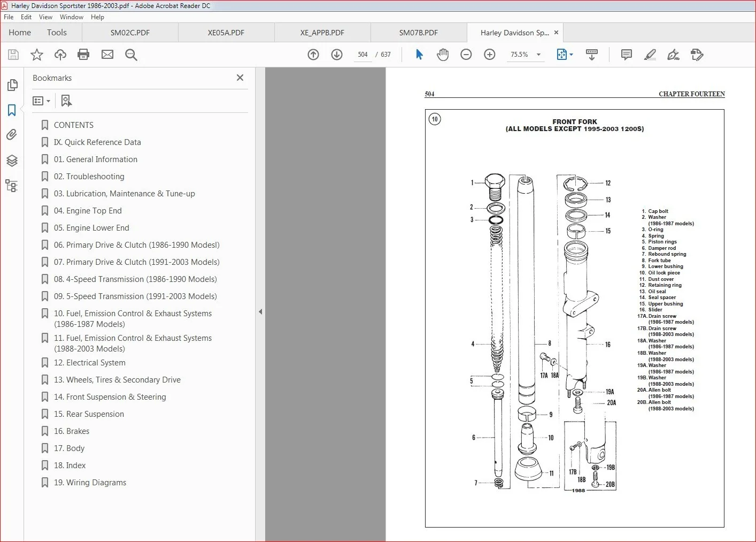This screenshot has height=542, width=756.
Task: Open 07. Primary Drive & Clutch (1991-2003)
Action: coord(137,262)
